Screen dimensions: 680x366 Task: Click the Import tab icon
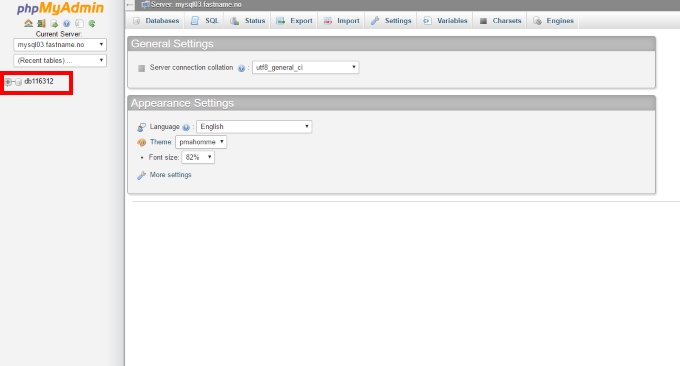328,21
